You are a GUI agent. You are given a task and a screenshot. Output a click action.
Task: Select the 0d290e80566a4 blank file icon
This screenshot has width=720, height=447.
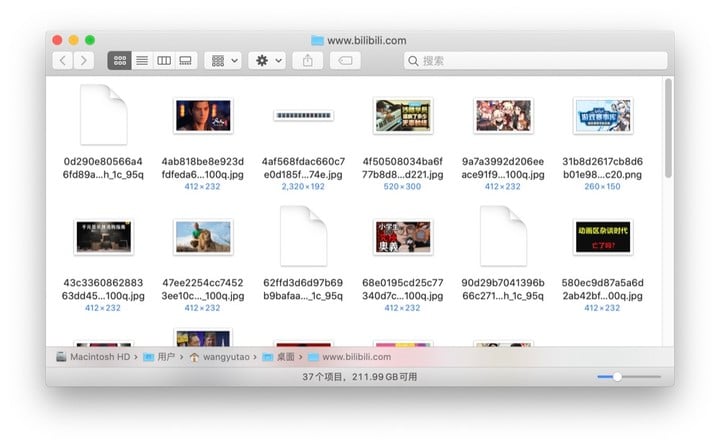point(103,115)
